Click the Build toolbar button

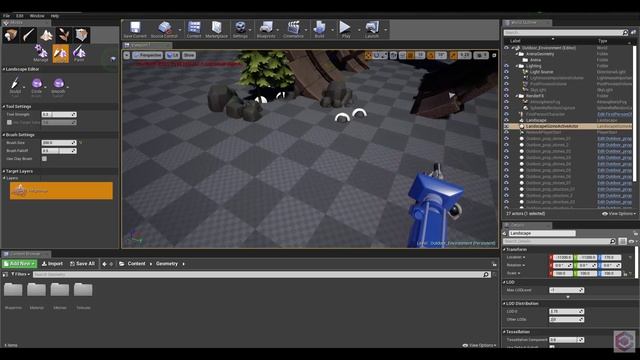coord(319,29)
